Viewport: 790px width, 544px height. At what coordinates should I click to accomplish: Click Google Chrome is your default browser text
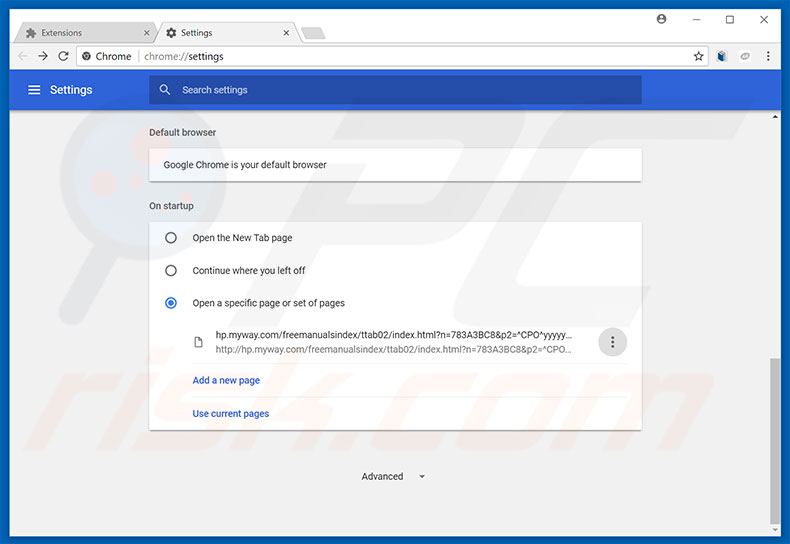(245, 165)
